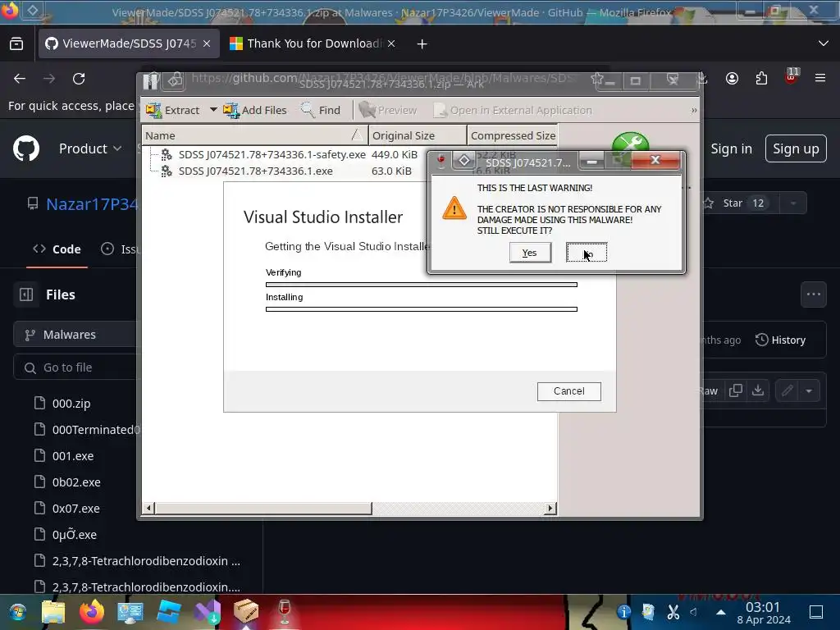Click volume icon in system tray
This screenshot has height=630, width=840.
694,611
